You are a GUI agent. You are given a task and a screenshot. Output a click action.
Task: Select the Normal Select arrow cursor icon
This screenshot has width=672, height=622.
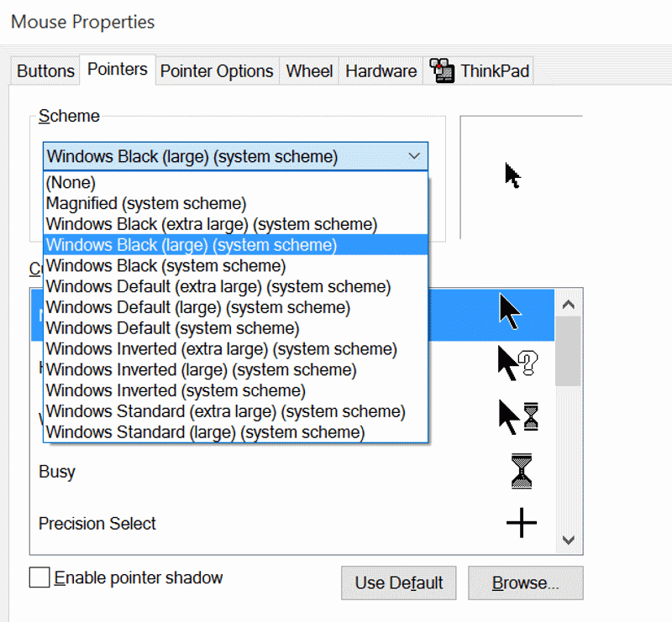click(x=510, y=311)
